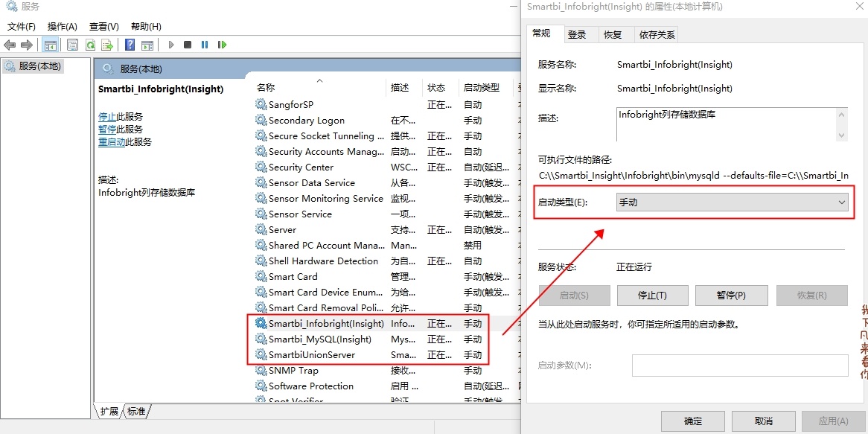Select the Security Accounts Manag... service name
The image size is (868, 434).
pyautogui.click(x=326, y=151)
